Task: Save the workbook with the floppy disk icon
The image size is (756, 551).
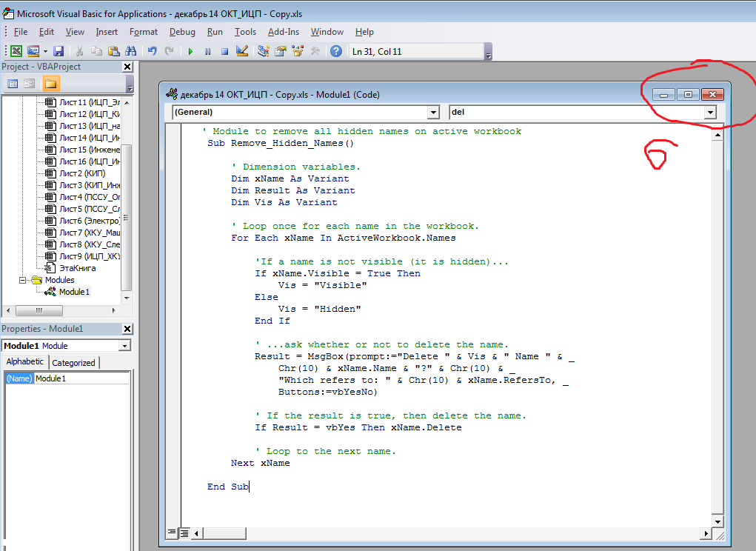Action: point(58,51)
